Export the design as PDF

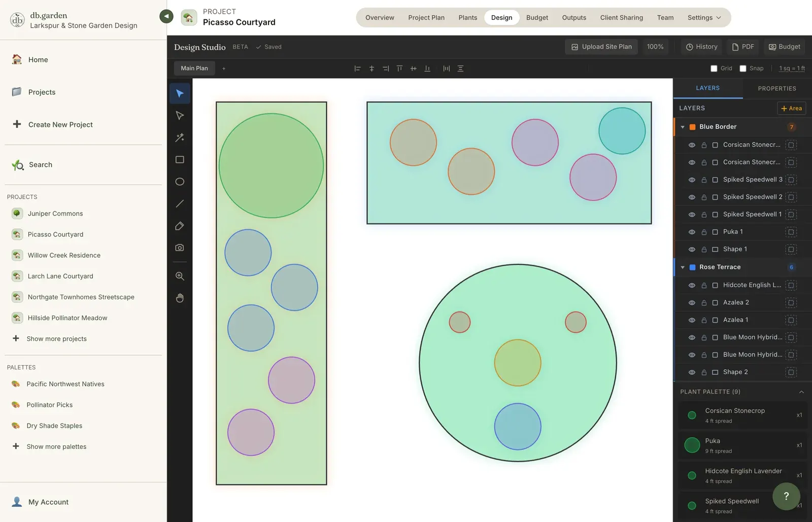743,47
